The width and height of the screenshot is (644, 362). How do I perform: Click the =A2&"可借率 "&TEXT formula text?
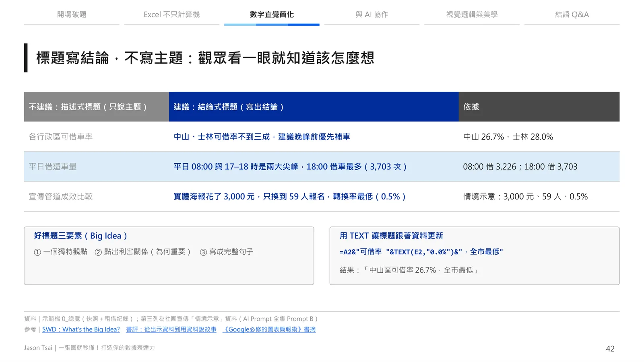tap(421, 252)
